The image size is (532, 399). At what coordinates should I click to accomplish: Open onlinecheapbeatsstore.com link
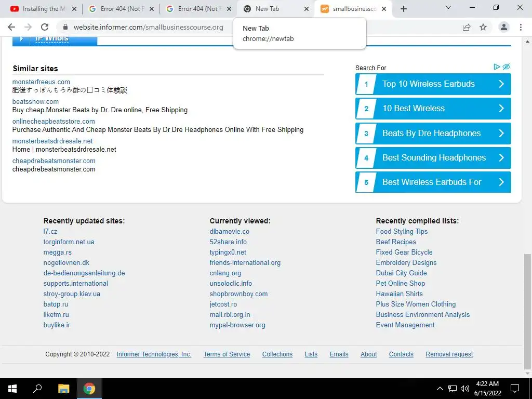coord(54,121)
